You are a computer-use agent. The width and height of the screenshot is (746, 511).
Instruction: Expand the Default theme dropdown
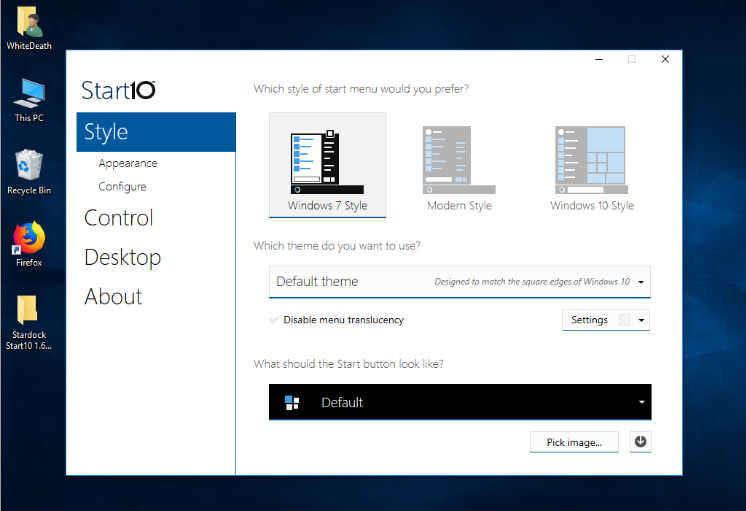click(x=460, y=282)
